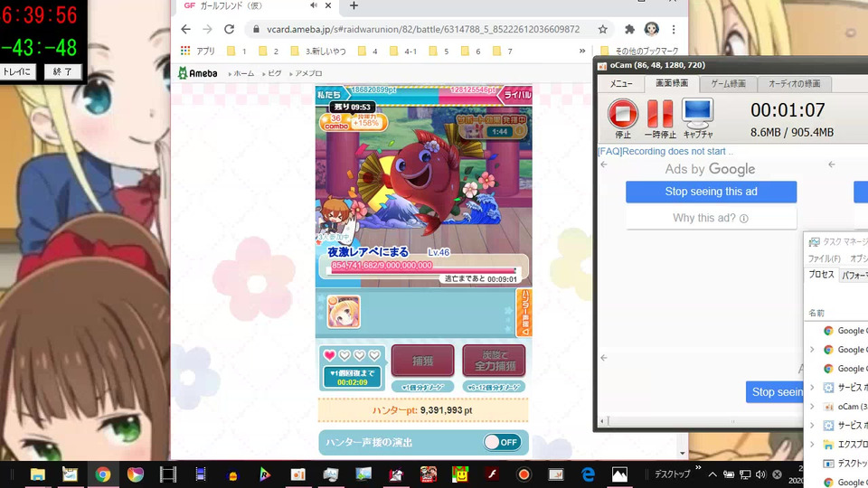Click the URL address bar
This screenshot has width=868, height=488.
[423, 29]
